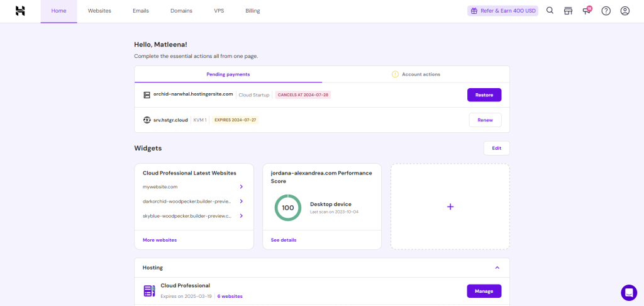Select the Pending payments tab
This screenshot has width=644, height=306.
(228, 74)
